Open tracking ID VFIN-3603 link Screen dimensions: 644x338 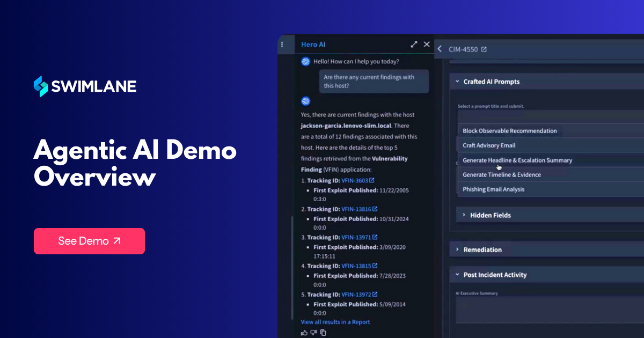(x=357, y=180)
